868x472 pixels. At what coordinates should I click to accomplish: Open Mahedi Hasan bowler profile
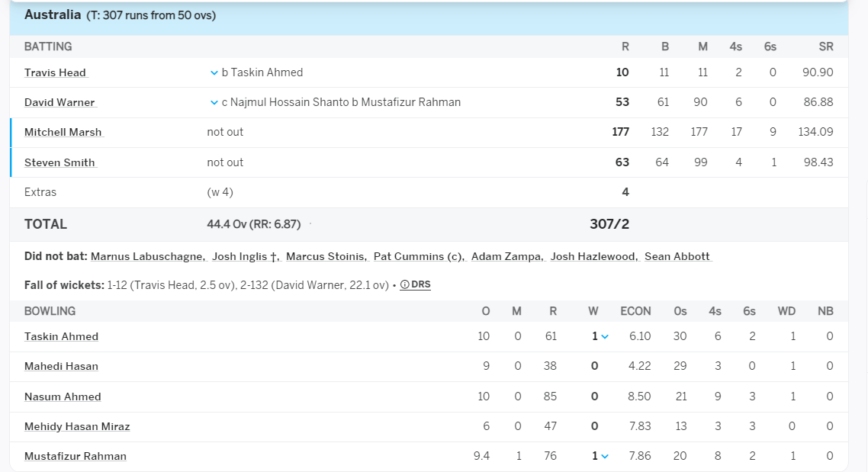click(62, 366)
